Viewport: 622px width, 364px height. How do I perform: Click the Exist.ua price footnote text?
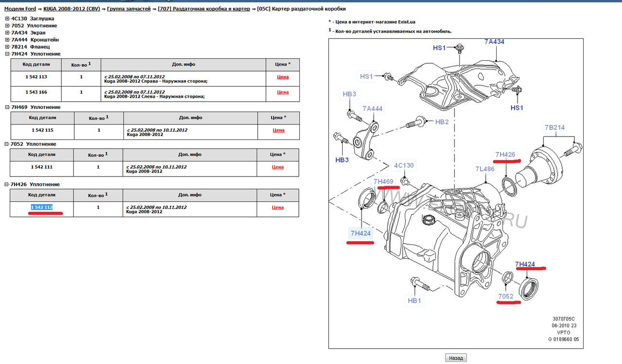click(372, 22)
